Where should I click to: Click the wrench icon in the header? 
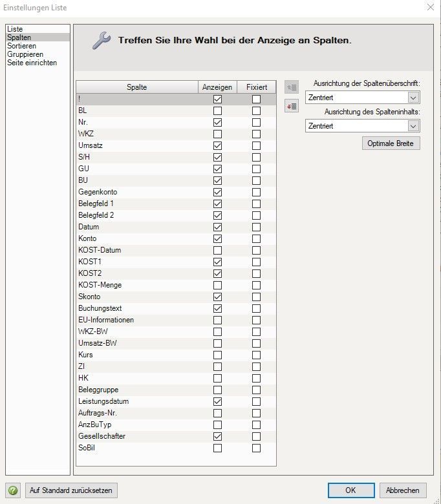pyautogui.click(x=102, y=40)
